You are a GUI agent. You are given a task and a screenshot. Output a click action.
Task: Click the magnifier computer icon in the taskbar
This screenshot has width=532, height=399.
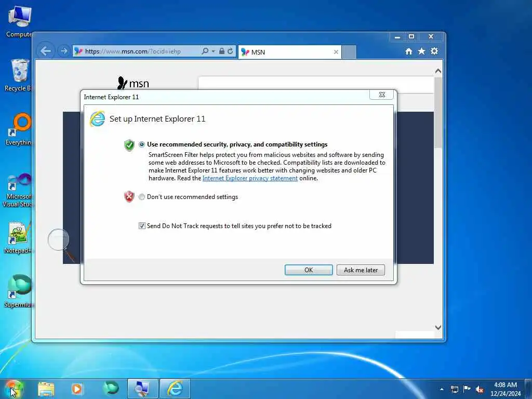143,389
